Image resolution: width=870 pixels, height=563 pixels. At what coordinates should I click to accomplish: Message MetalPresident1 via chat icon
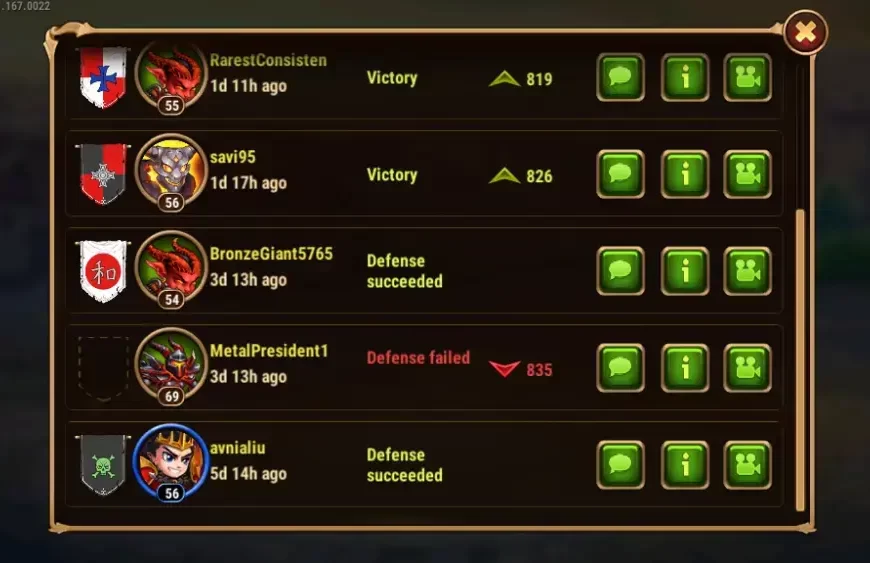pos(620,368)
